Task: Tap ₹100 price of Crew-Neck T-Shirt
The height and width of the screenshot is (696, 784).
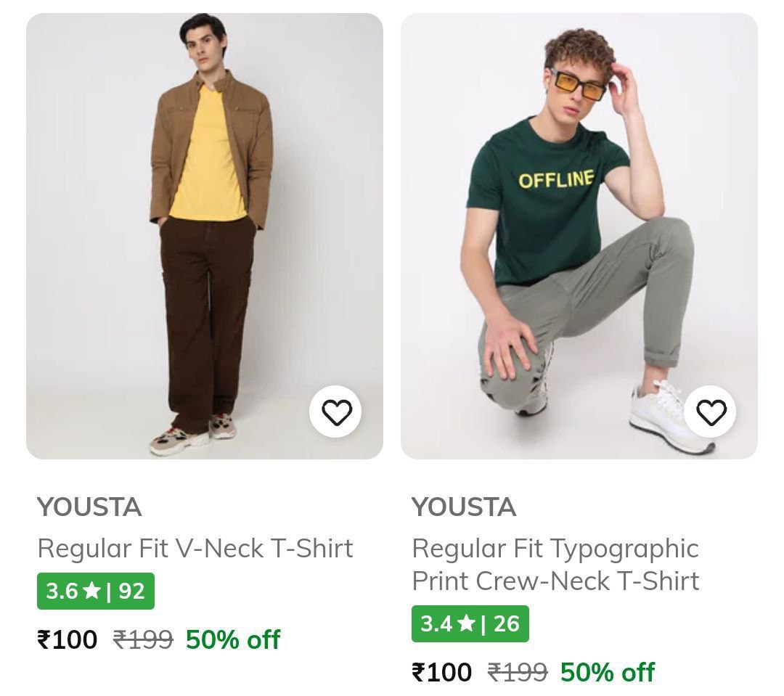Action: coord(442,672)
